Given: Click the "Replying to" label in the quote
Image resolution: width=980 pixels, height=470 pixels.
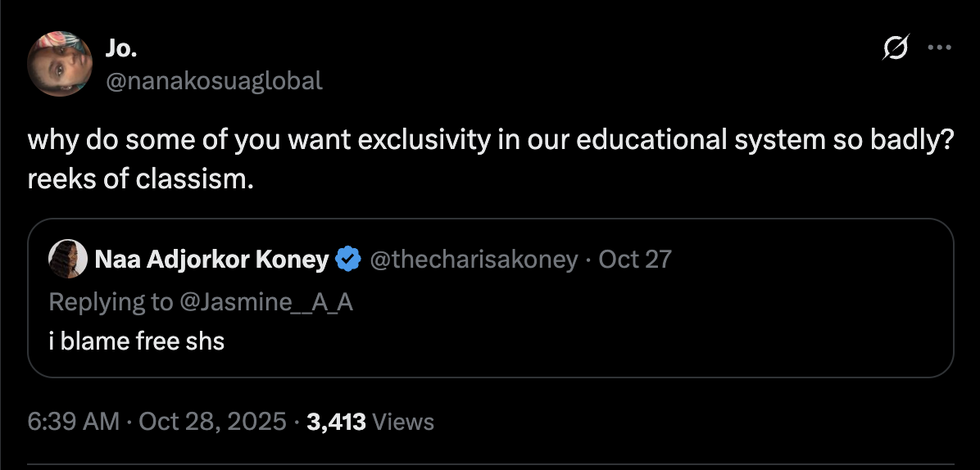Looking at the screenshot, I should point(111,302).
